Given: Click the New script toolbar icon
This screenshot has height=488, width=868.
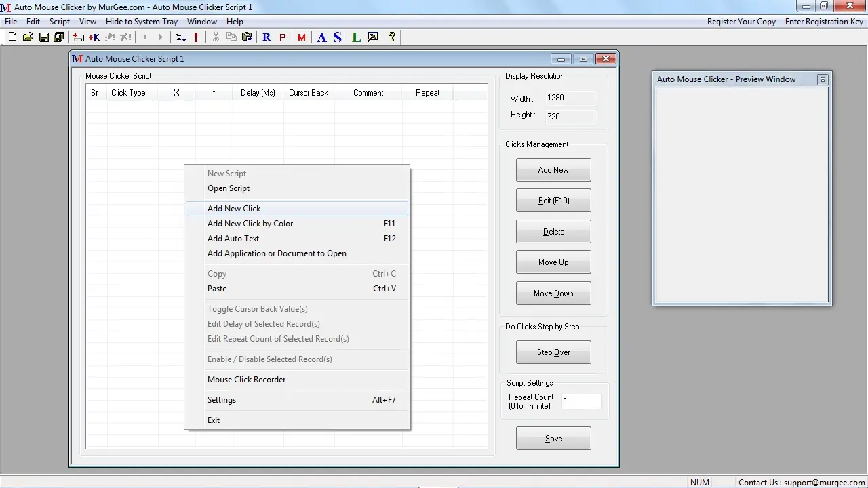Looking at the screenshot, I should coord(12,37).
